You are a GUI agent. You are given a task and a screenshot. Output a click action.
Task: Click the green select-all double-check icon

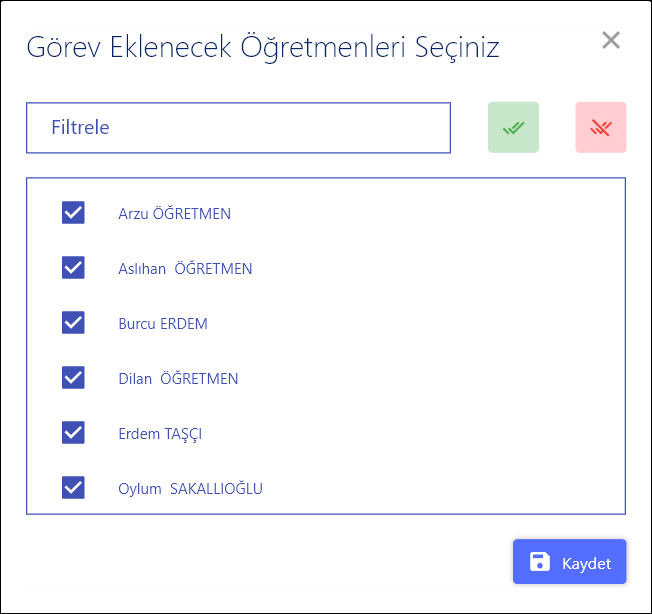tap(513, 128)
